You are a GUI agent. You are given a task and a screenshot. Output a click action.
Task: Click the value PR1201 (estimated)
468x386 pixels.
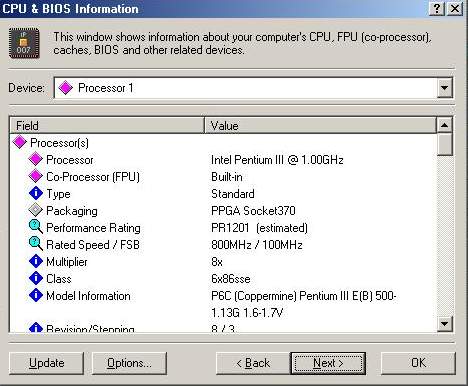click(x=259, y=228)
